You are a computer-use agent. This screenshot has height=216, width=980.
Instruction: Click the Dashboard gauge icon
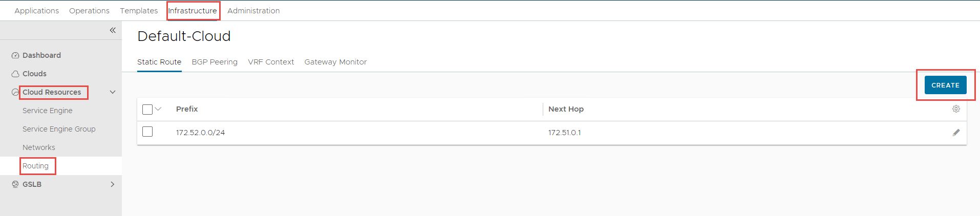point(15,55)
